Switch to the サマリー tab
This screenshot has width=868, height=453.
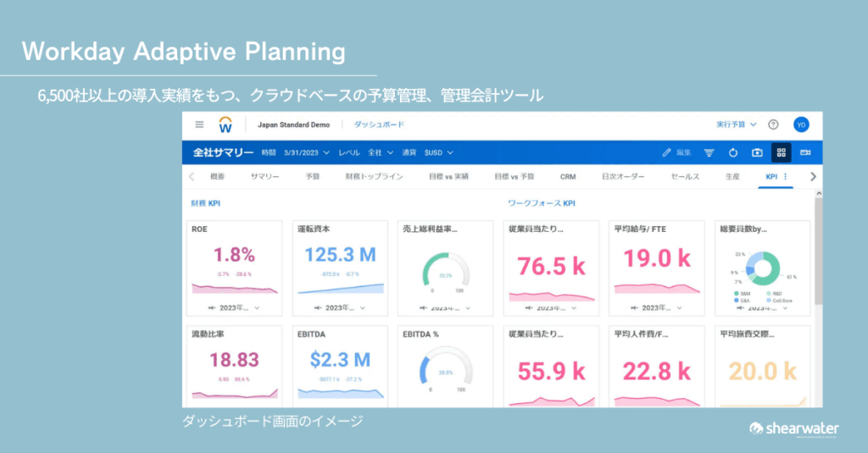coord(264,176)
